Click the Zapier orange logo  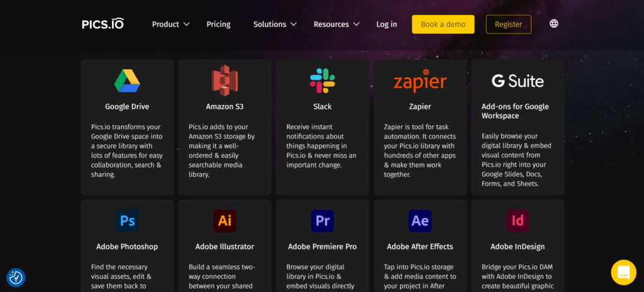point(419,81)
